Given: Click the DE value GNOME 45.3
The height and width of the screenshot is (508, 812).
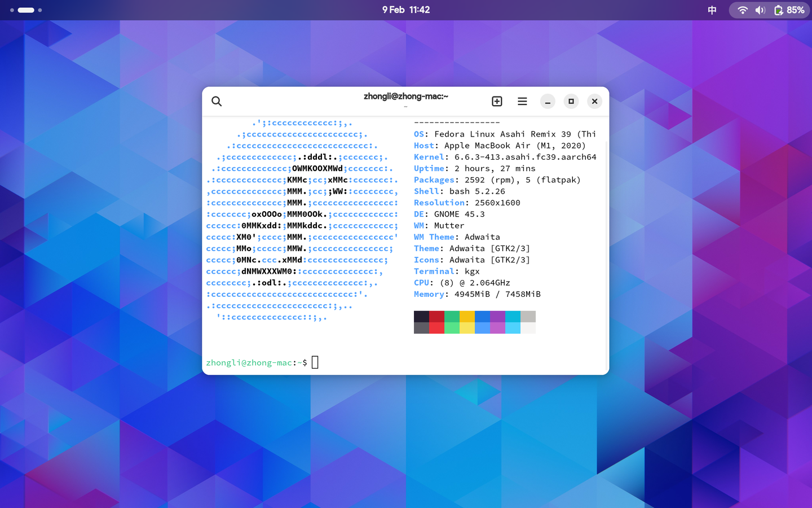Looking at the screenshot, I should point(460,214).
